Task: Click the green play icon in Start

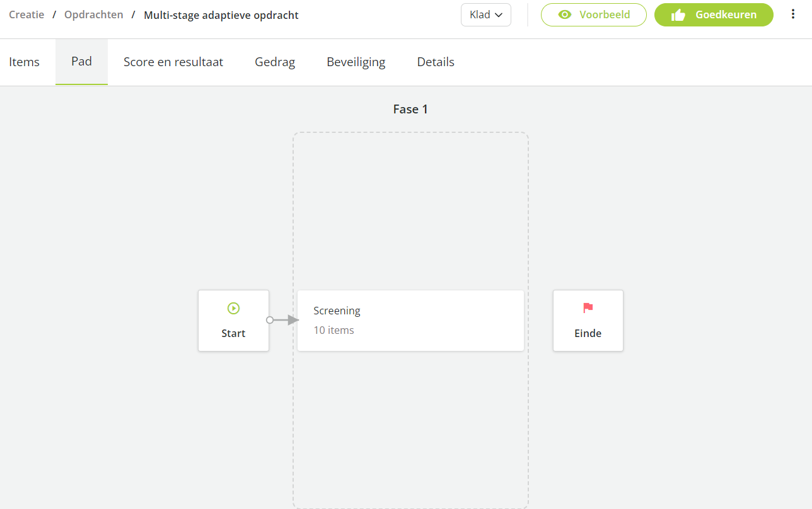Action: (233, 308)
